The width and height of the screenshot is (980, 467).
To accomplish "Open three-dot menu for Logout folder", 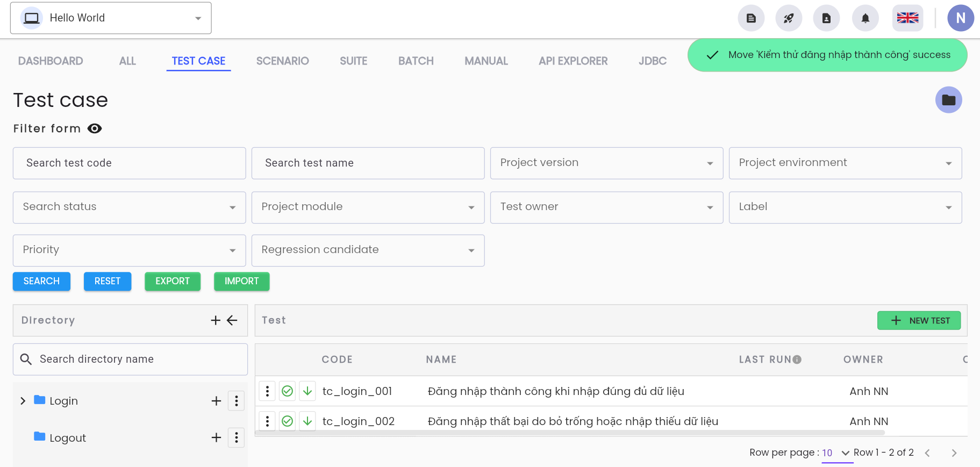I will tap(237, 438).
